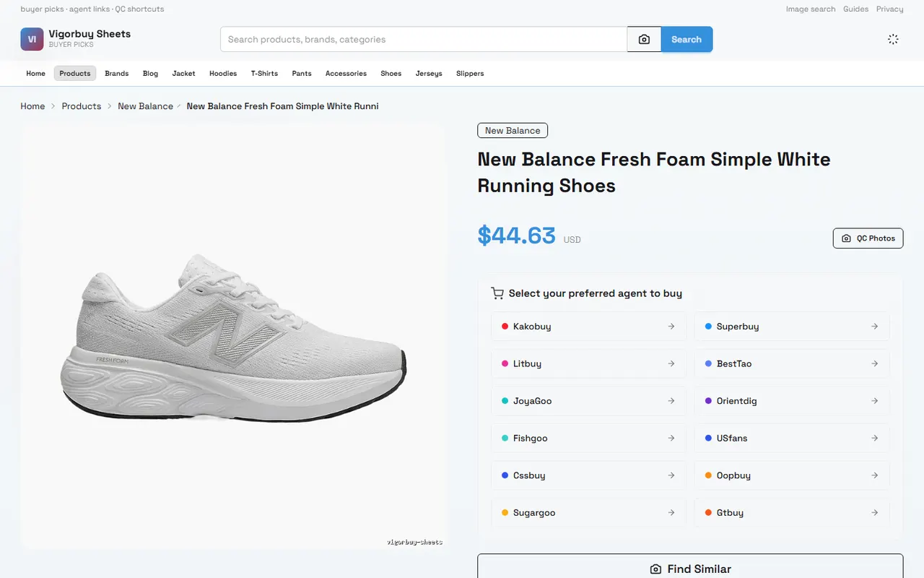Click the $44.63 price text
The image size is (924, 578).
tap(516, 236)
